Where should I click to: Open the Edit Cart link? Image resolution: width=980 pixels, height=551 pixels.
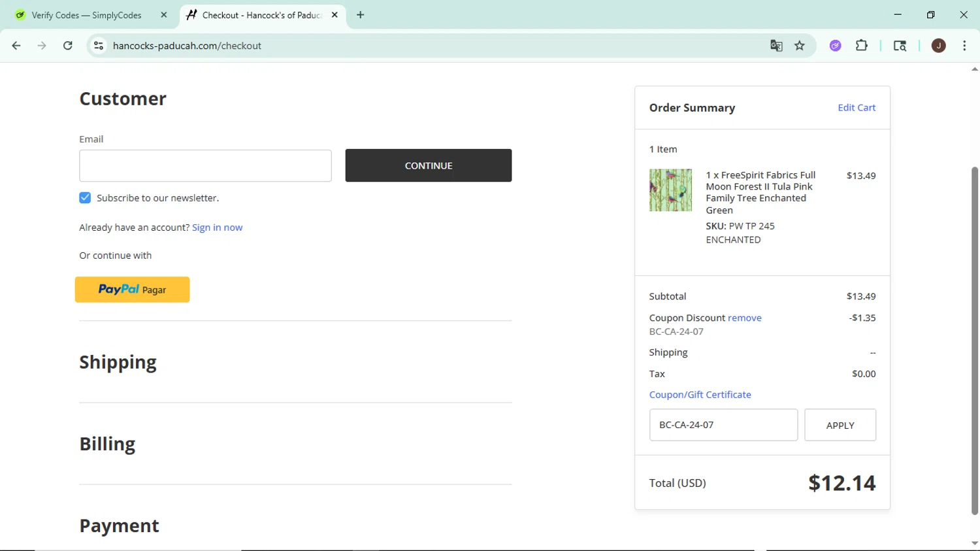pos(857,108)
